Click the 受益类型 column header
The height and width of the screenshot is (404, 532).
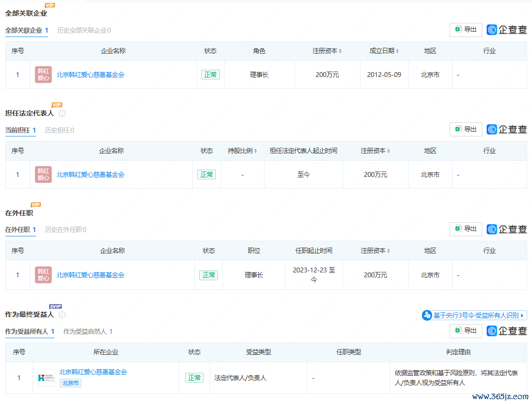click(259, 352)
